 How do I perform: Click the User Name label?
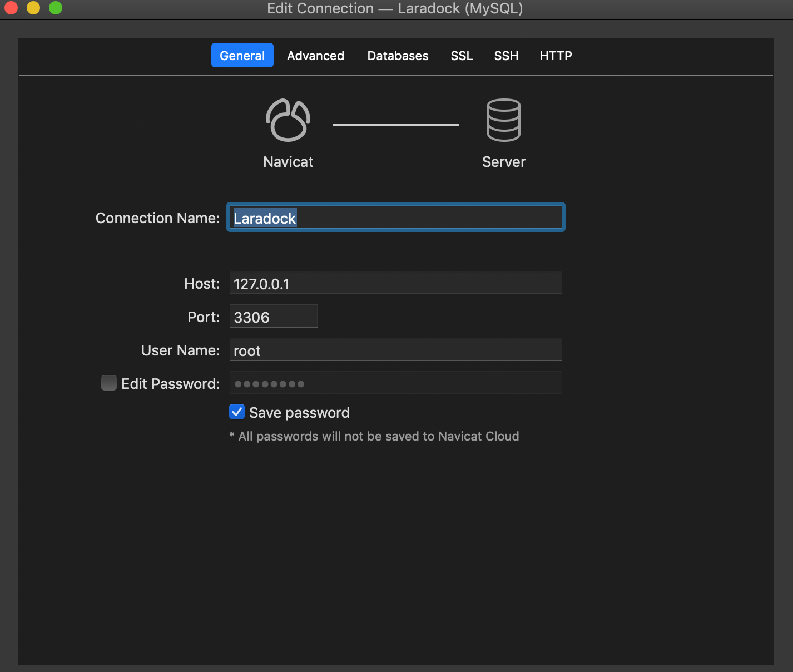point(181,350)
